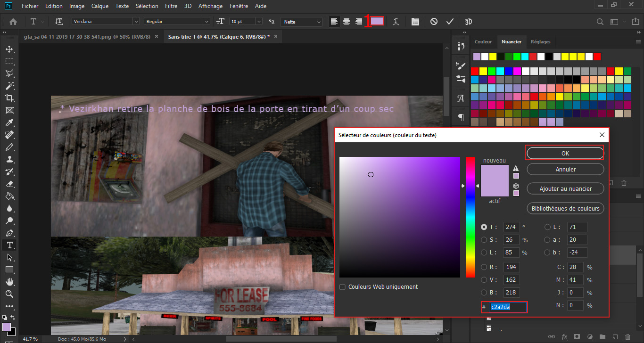Switch to the Couleur panel tab
The width and height of the screenshot is (644, 343).
tap(483, 42)
